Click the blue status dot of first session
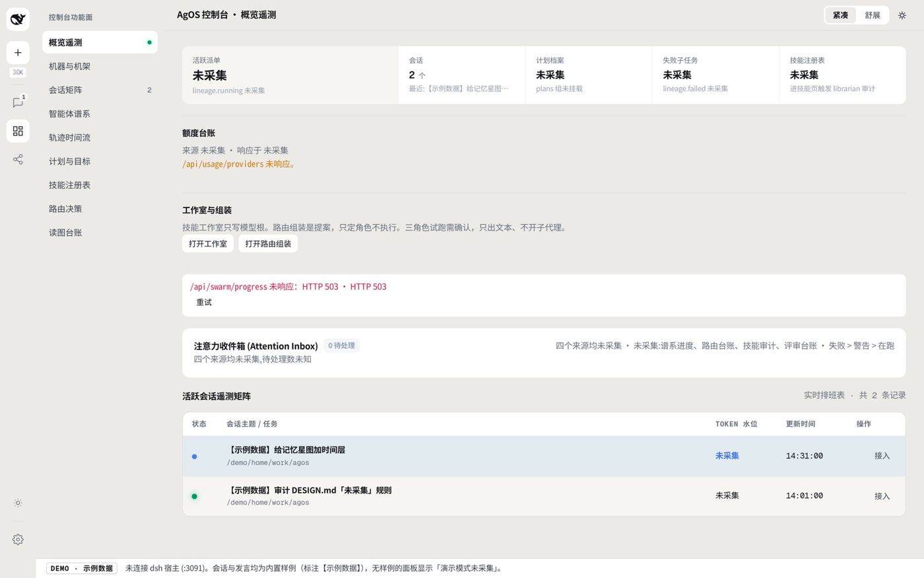Screen dimensions: 924x578 [194, 456]
